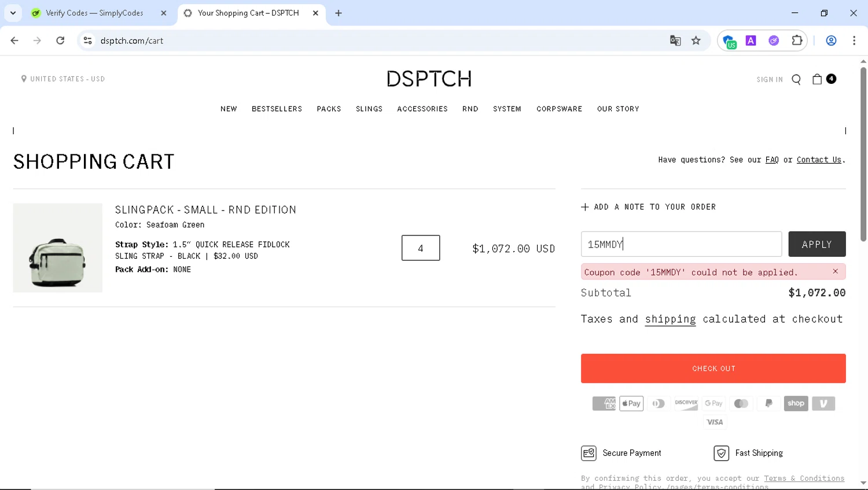This screenshot has height=490, width=868.
Task: Open the purple A extension
Action: pyautogui.click(x=751, y=40)
